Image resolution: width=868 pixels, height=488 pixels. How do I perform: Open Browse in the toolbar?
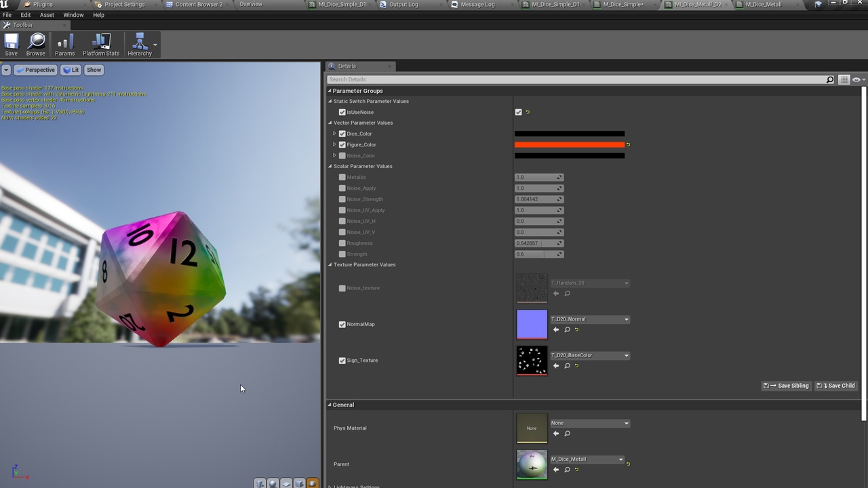[x=36, y=45]
